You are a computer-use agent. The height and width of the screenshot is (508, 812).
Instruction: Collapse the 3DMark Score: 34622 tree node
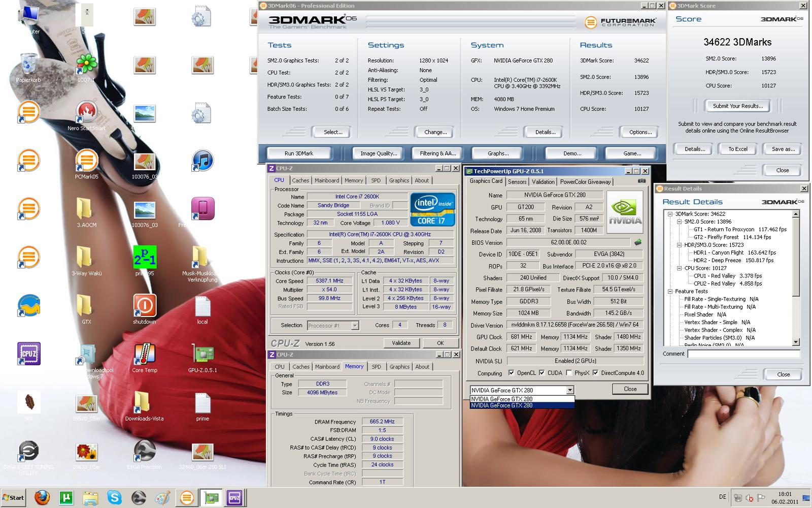pos(670,214)
